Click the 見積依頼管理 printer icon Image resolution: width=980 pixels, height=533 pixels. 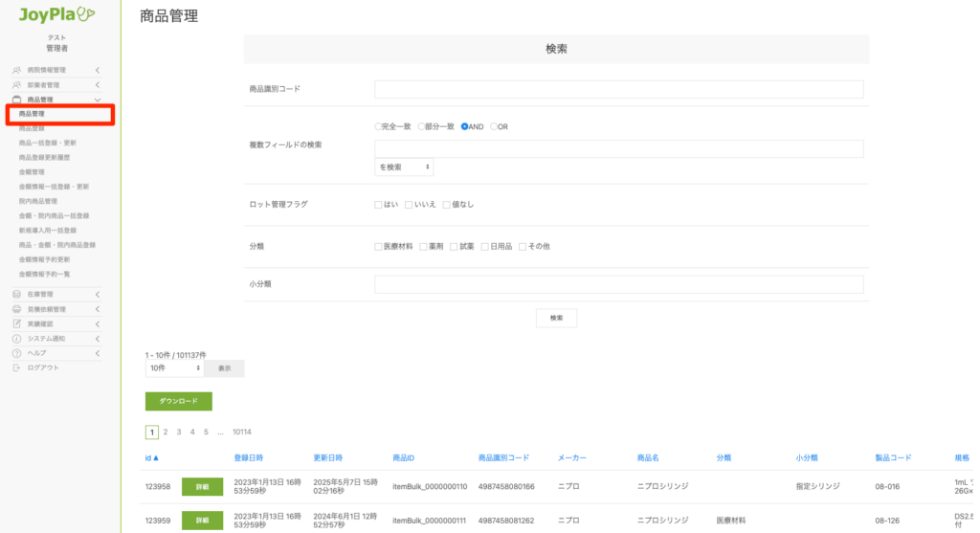click(17, 309)
